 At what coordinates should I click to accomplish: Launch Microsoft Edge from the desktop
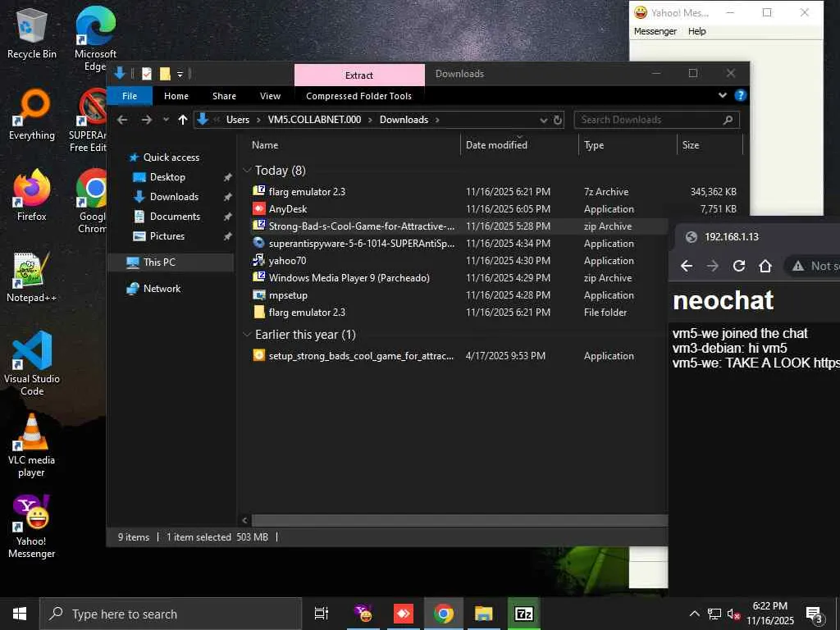[95, 38]
